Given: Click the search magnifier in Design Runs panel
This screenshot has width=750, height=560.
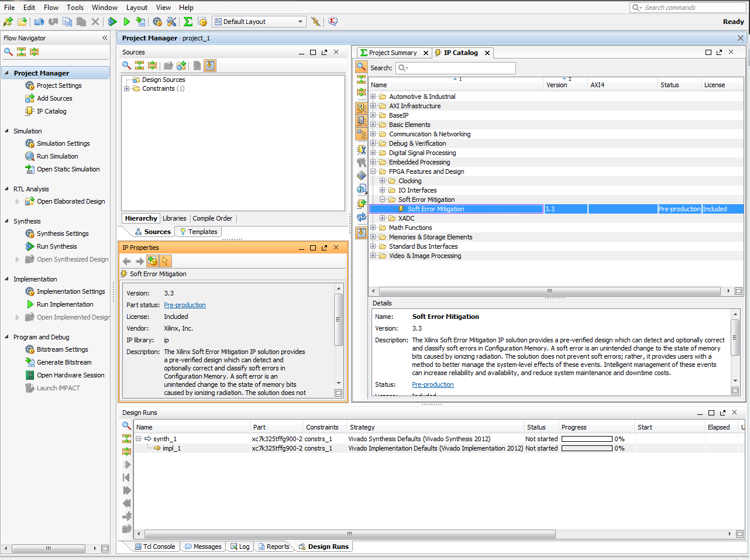Looking at the screenshot, I should click(126, 426).
